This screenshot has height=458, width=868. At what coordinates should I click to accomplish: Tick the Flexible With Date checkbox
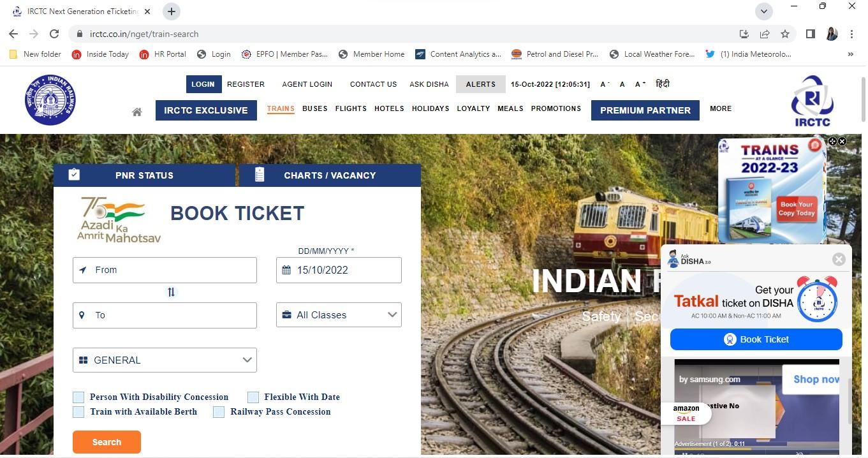tap(253, 397)
